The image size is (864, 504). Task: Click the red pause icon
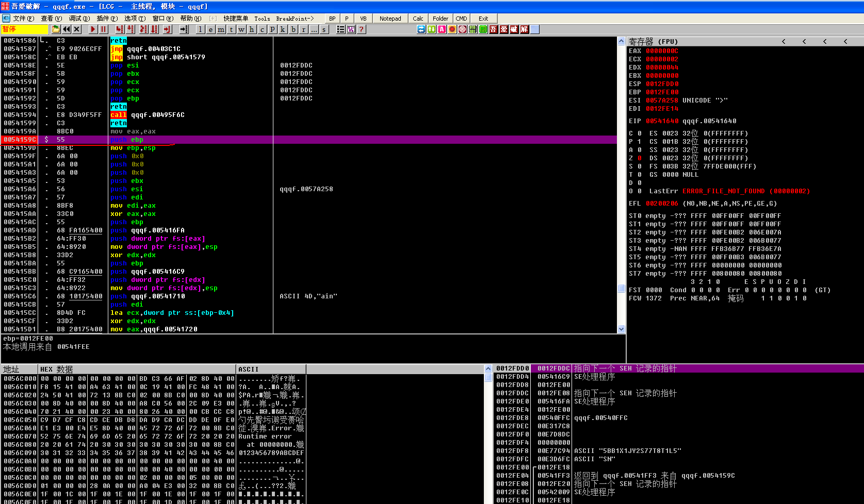[103, 29]
